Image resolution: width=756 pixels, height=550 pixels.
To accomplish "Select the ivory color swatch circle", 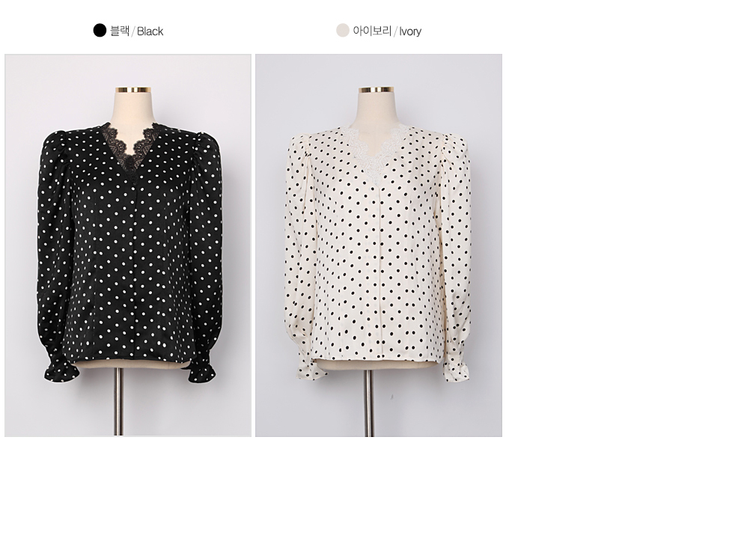I will (342, 31).
